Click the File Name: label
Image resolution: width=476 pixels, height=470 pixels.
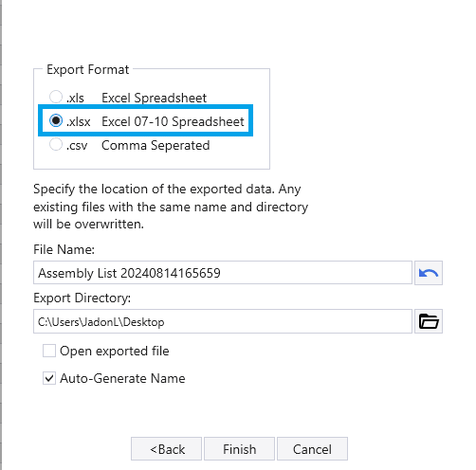pos(64,249)
